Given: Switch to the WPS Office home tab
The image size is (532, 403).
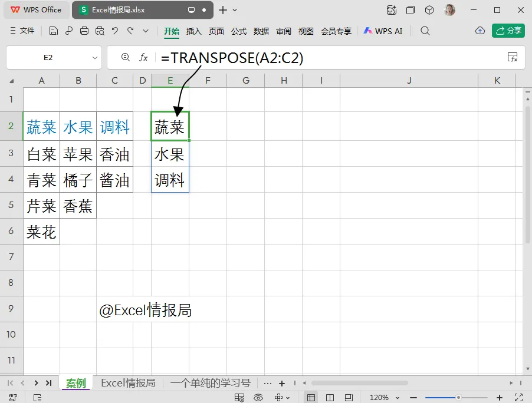Looking at the screenshot, I should click(37, 10).
